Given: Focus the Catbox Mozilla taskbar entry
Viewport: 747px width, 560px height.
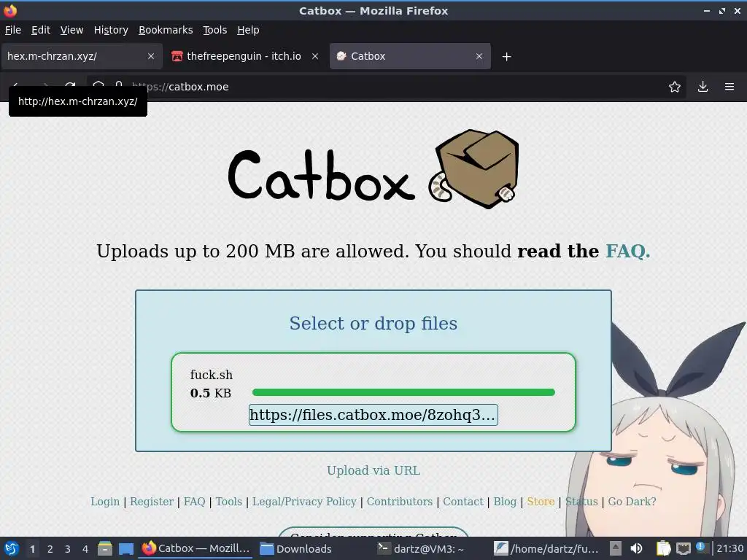Looking at the screenshot, I should [196, 548].
